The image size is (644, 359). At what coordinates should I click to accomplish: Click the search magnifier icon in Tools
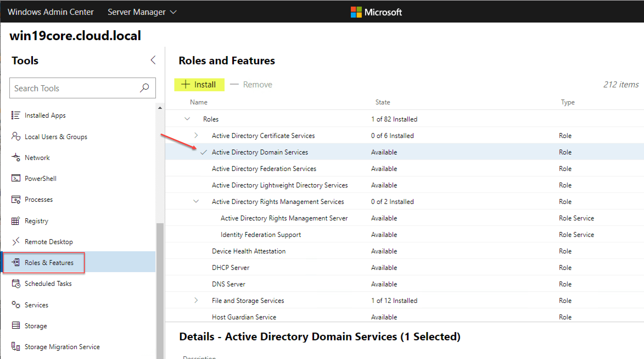click(x=144, y=88)
